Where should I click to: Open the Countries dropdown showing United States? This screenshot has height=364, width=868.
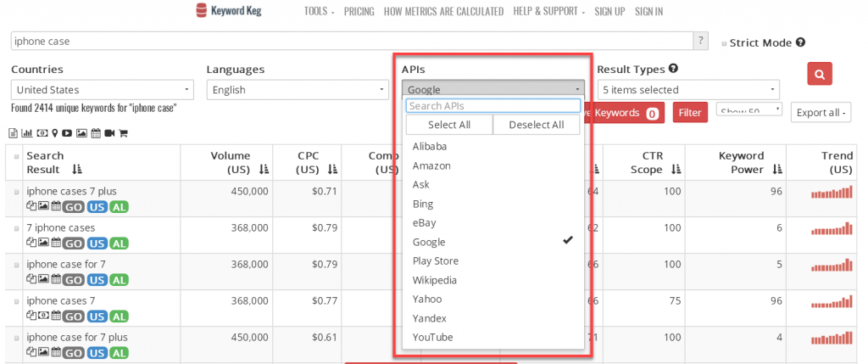point(102,90)
